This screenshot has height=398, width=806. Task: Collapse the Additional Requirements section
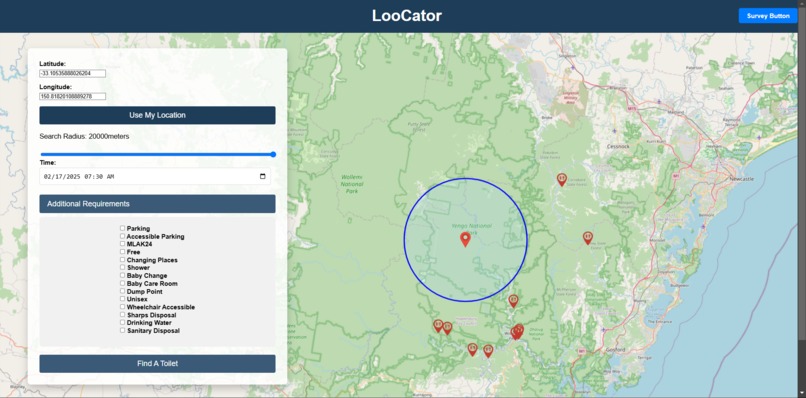pyautogui.click(x=157, y=204)
